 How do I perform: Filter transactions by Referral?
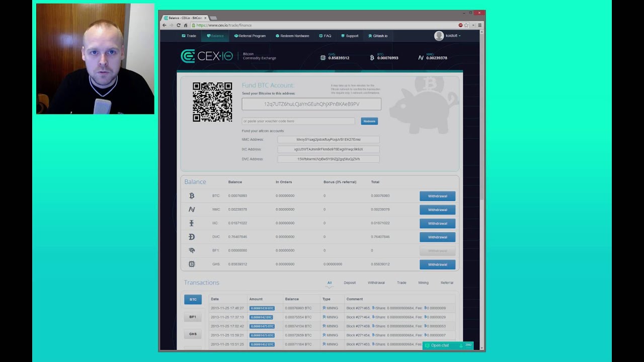447,283
